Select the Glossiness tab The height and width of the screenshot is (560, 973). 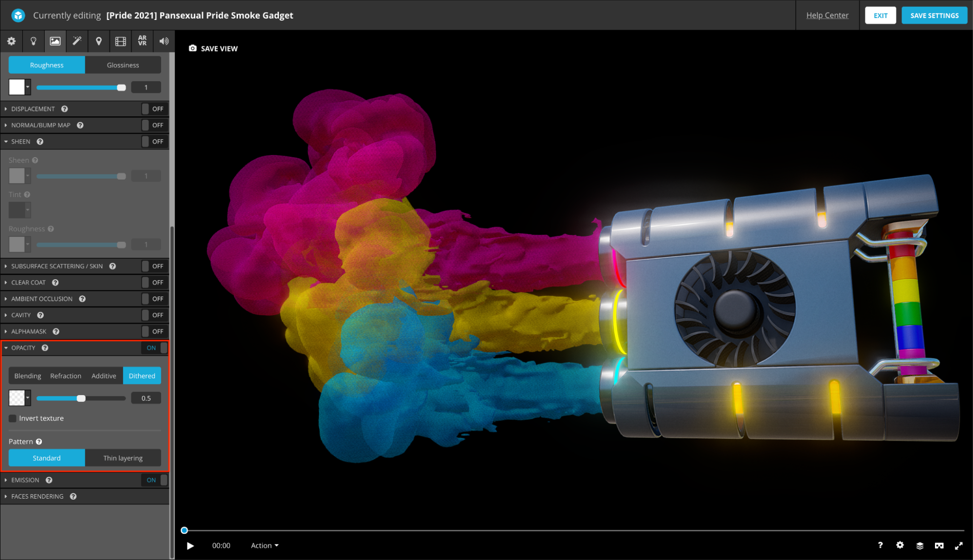pos(123,65)
